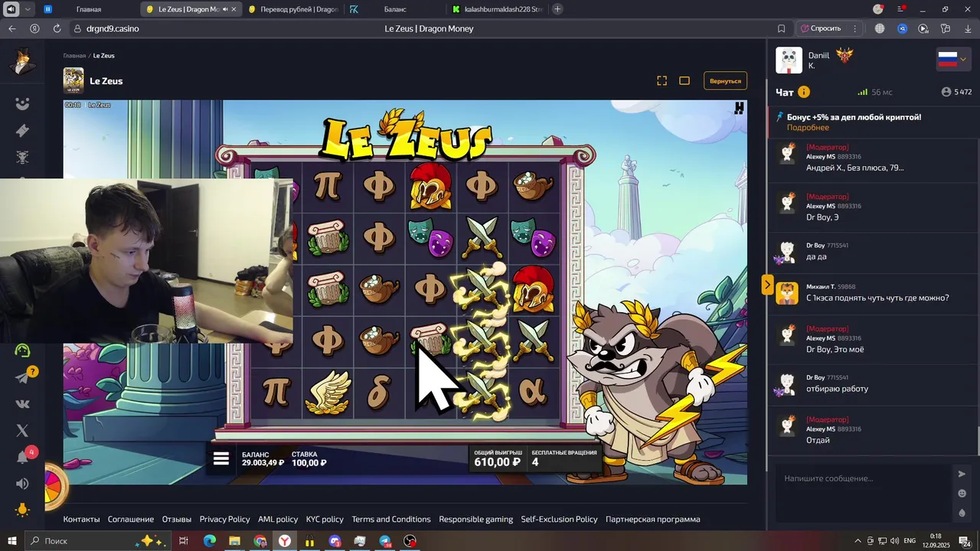This screenshot has height=551, width=980.
Task: Expand the tab list dropdown arrow
Action: [28, 9]
